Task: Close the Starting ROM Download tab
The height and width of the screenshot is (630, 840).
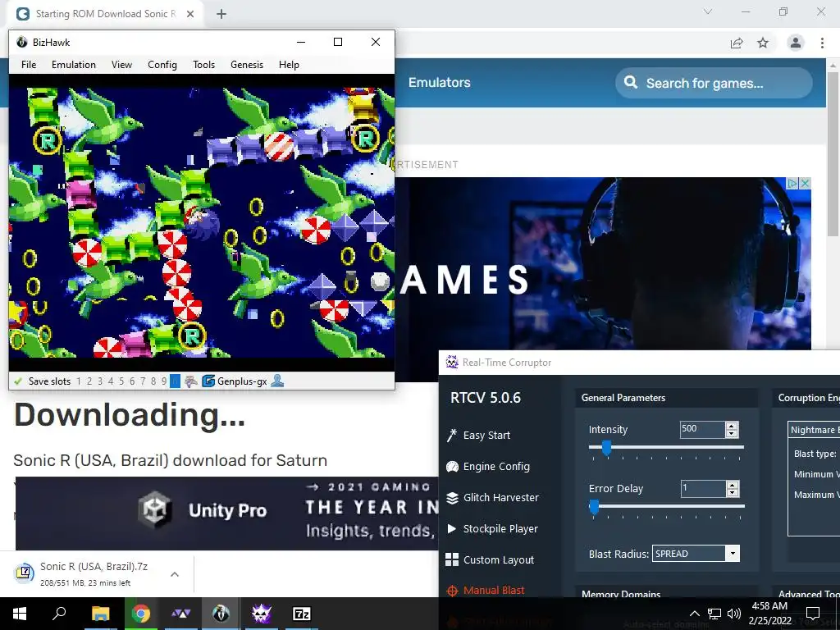Action: tap(190, 14)
